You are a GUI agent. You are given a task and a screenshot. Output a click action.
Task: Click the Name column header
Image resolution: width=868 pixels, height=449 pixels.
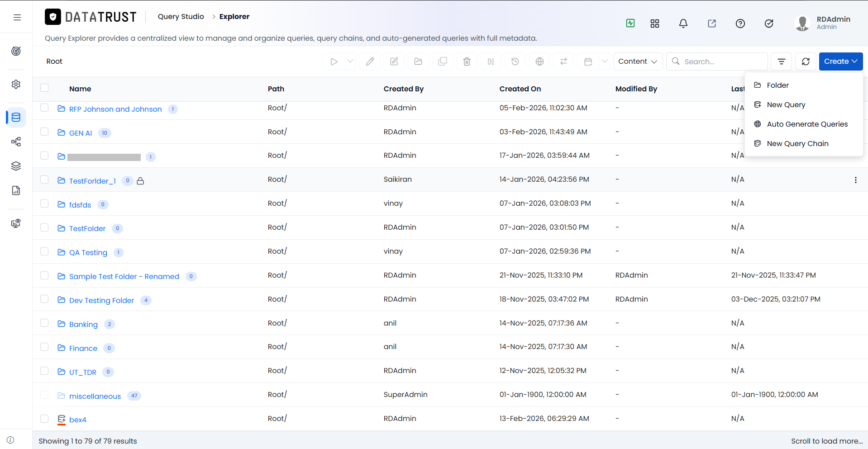coord(80,89)
